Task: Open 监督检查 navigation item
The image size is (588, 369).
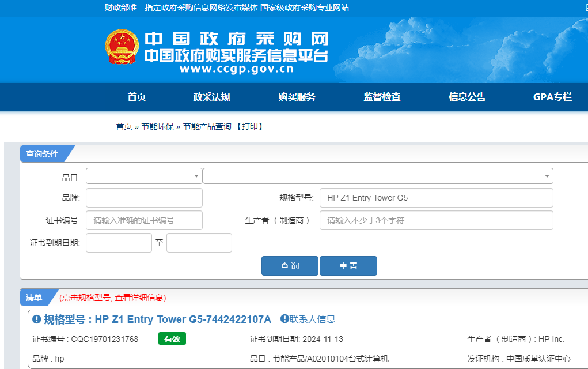Action: point(382,97)
